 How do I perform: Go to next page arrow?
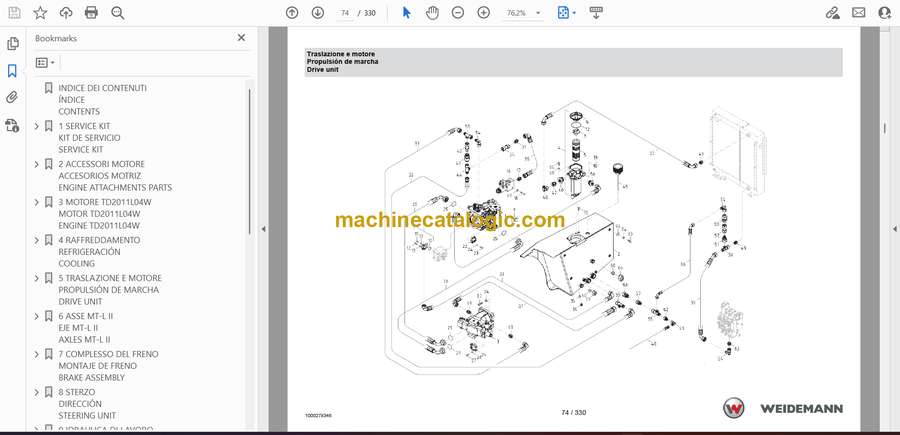[317, 13]
